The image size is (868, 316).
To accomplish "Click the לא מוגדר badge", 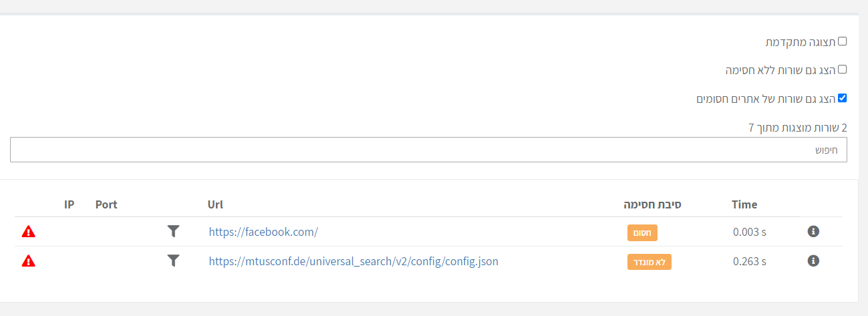I will click(x=649, y=262).
